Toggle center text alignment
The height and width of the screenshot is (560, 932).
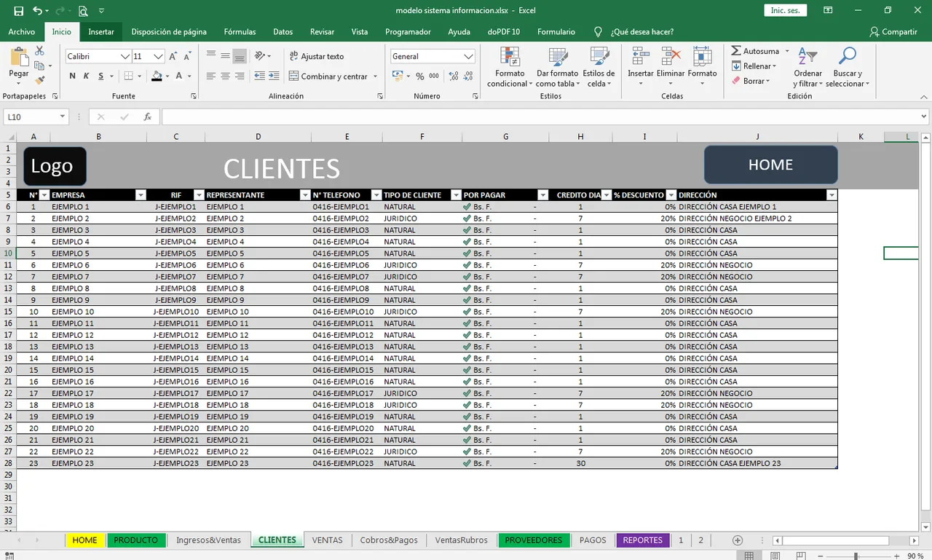coord(225,76)
